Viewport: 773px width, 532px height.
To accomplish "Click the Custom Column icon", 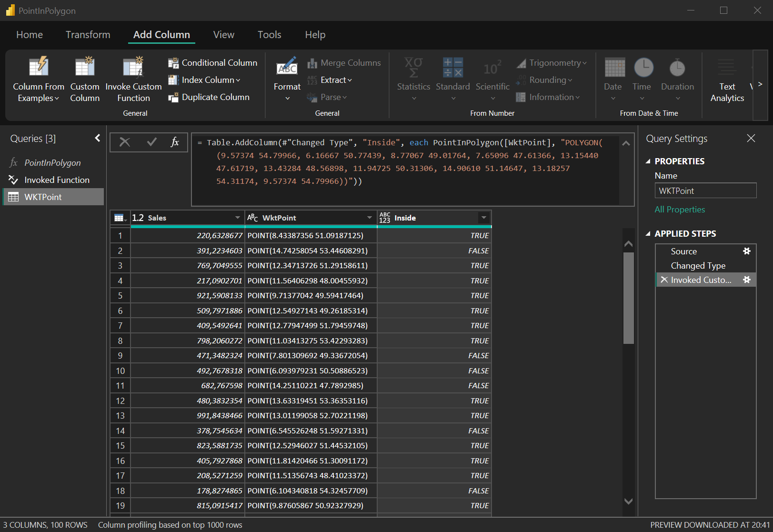I will point(85,67).
